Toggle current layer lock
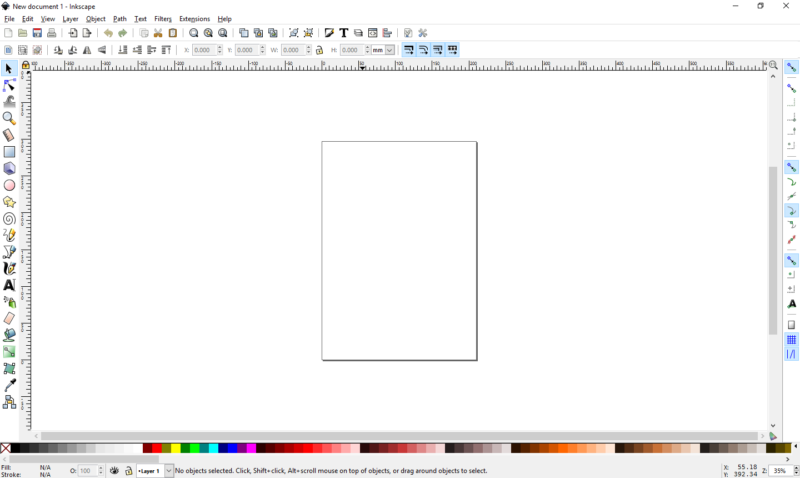 point(129,471)
